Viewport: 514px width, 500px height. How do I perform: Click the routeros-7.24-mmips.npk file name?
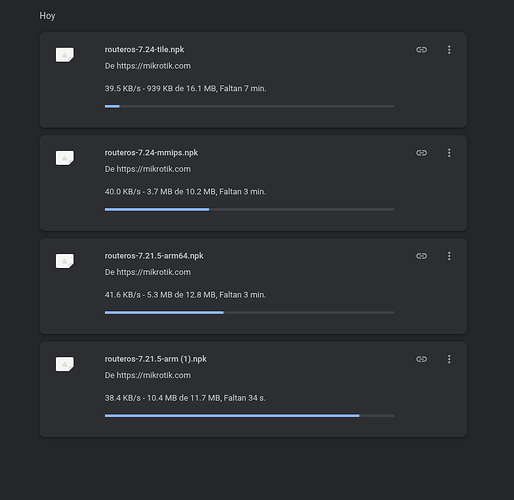(151, 153)
